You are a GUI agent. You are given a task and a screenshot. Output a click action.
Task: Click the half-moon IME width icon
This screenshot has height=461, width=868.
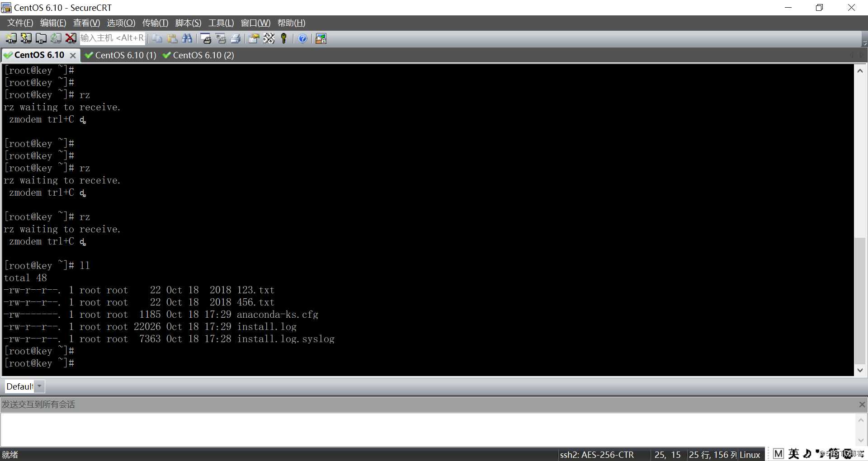807,454
